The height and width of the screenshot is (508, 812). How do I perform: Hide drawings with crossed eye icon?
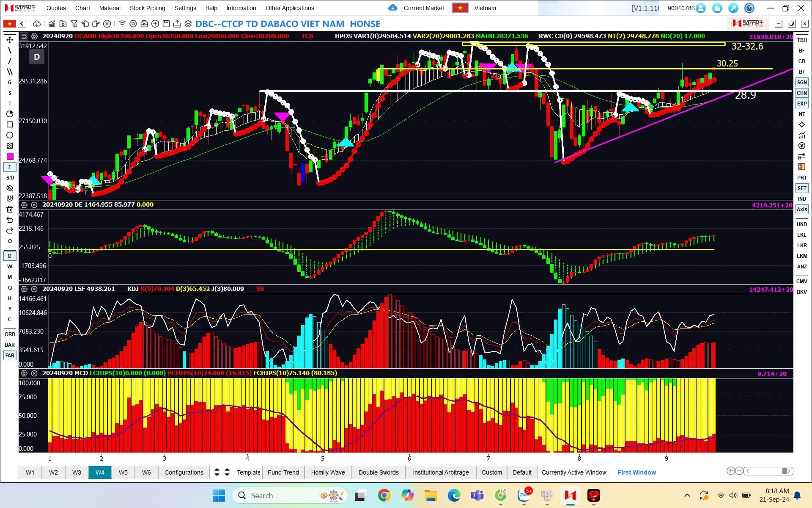[x=10, y=188]
